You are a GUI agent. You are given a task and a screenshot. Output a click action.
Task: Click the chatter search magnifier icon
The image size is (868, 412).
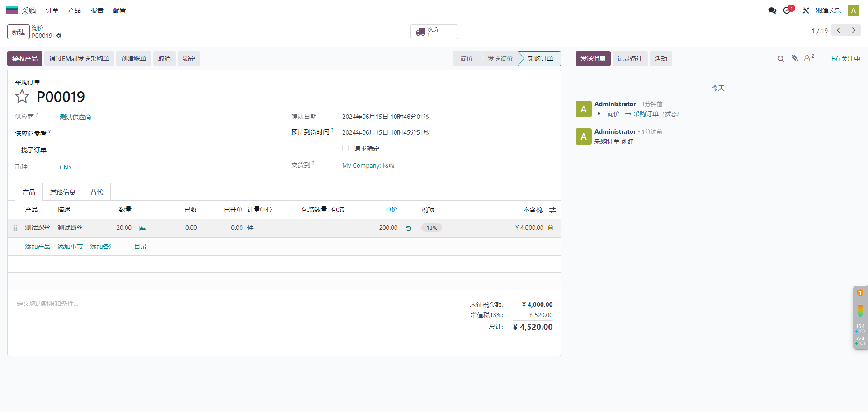(781, 59)
